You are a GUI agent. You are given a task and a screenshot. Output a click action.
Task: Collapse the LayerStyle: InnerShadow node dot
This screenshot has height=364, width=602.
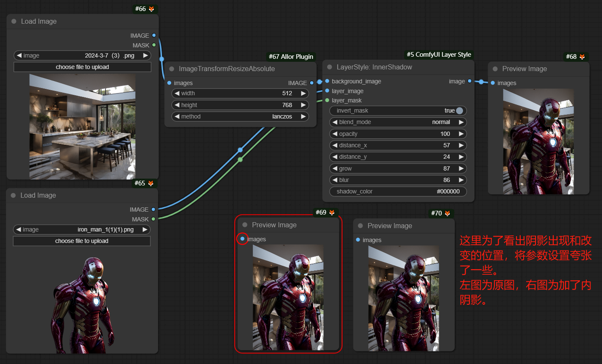tap(329, 67)
